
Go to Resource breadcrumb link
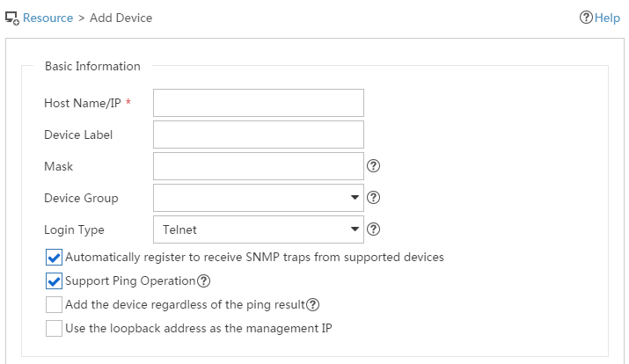[x=48, y=18]
